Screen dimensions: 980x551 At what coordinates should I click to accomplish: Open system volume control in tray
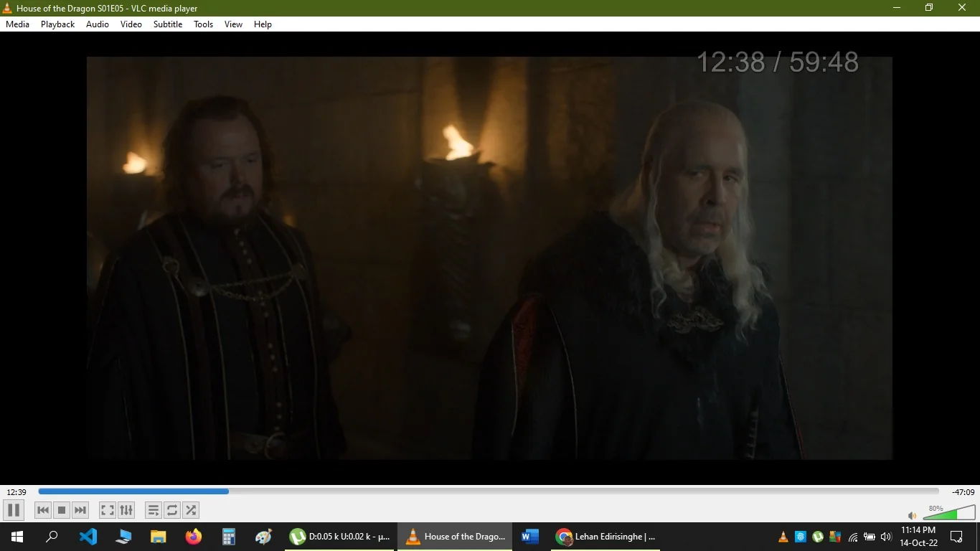pyautogui.click(x=886, y=537)
